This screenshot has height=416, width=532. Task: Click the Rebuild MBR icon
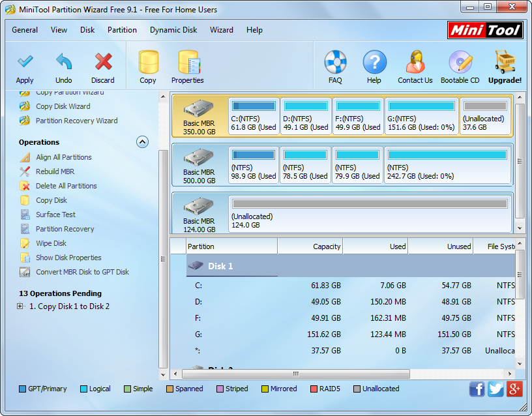pyautogui.click(x=25, y=171)
